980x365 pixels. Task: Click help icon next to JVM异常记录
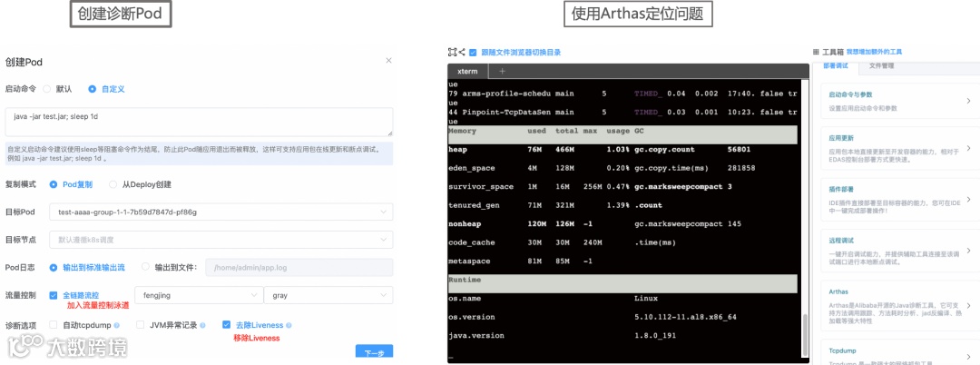coord(203,326)
